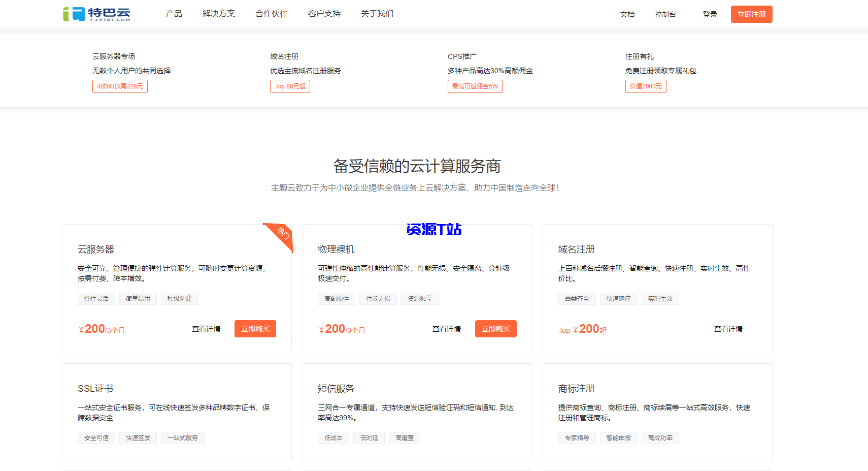Click 查看详情 on the 物理裸机 card

coord(446,329)
